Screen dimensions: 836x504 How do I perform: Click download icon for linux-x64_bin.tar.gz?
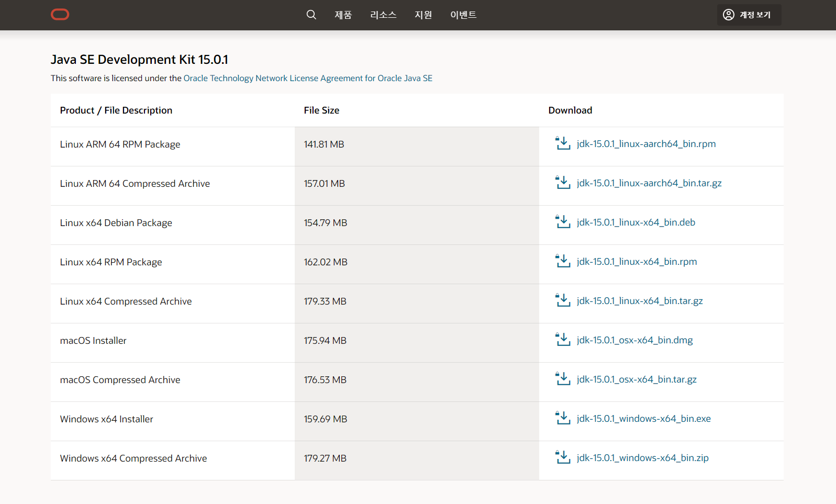(x=563, y=300)
